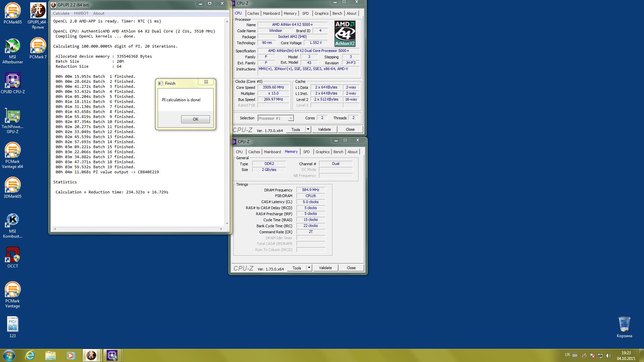Click Tools button in lower CPU-Z window
The width and height of the screenshot is (644, 362).
(x=297, y=268)
